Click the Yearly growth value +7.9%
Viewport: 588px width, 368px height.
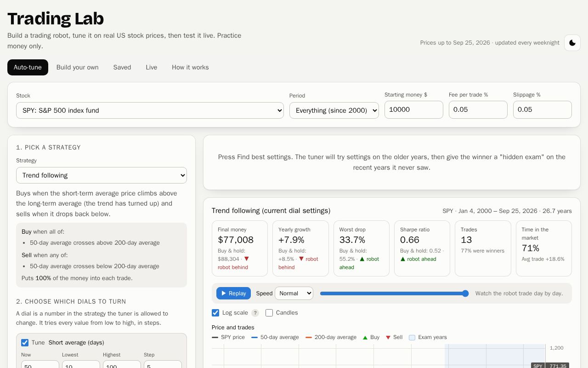(291, 240)
